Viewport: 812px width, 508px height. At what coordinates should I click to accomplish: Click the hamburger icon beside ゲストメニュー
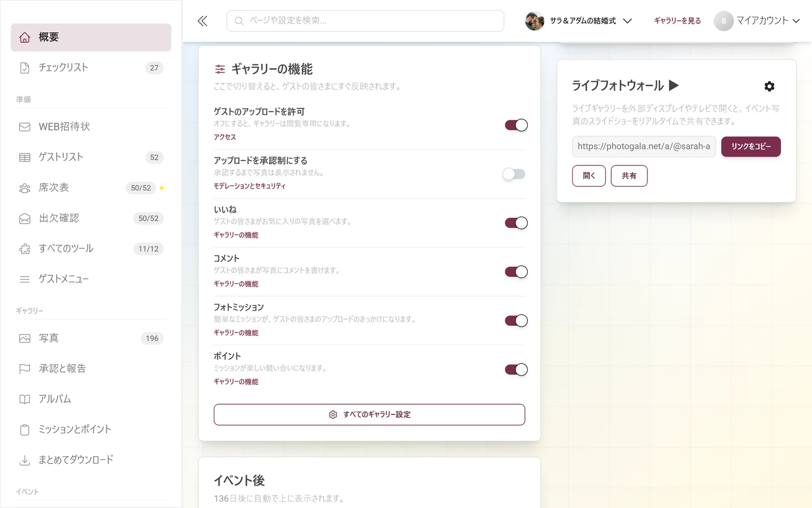click(25, 279)
